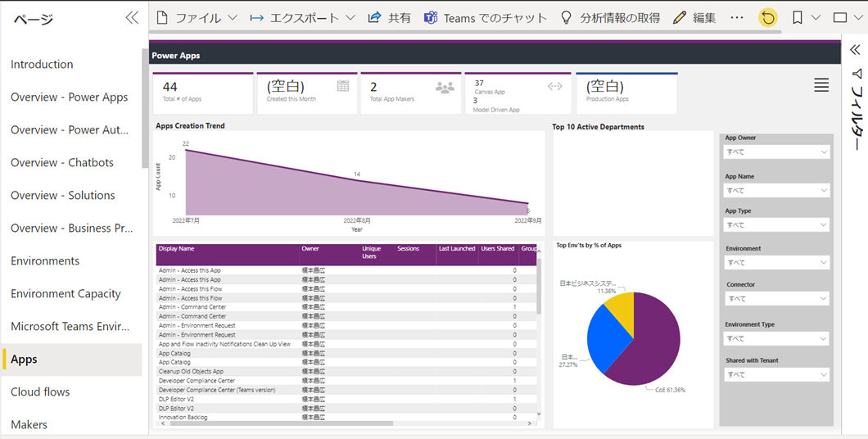Open the App Owner dropdown

click(x=776, y=152)
